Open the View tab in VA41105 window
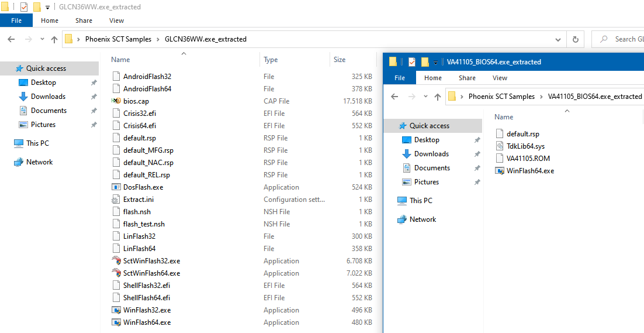Viewport: 644px width, 333px height. tap(500, 78)
